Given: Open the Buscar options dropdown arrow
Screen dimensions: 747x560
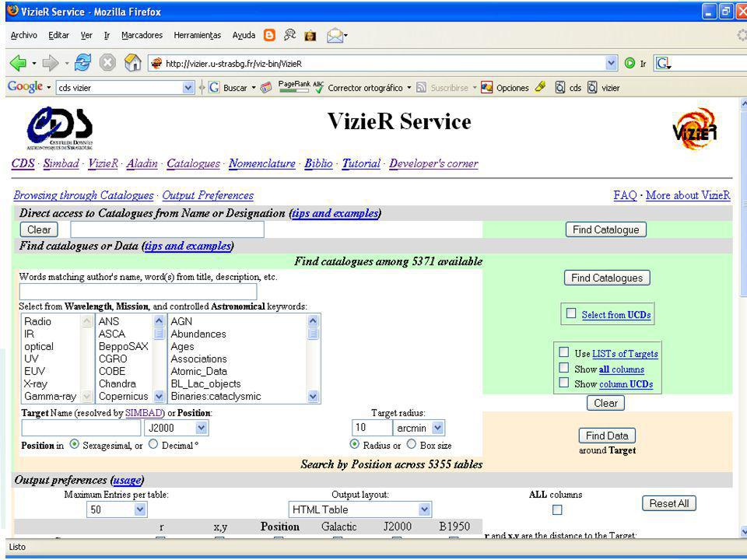Looking at the screenshot, I should 254,88.
